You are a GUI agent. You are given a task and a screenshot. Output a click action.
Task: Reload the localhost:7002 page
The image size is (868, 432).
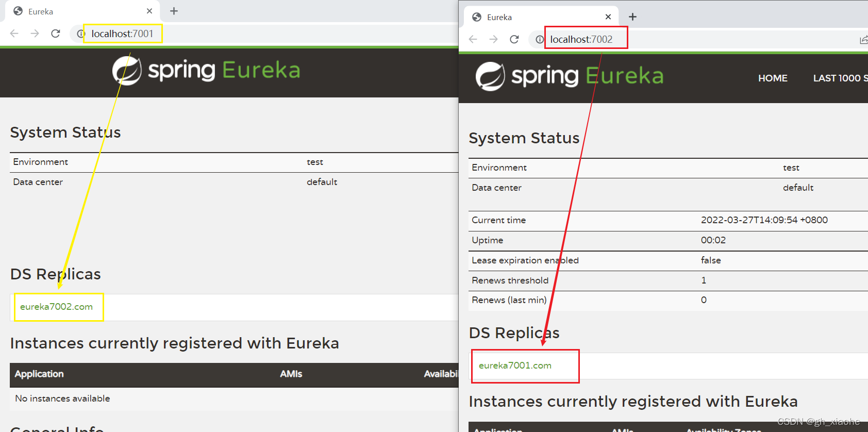tap(514, 39)
